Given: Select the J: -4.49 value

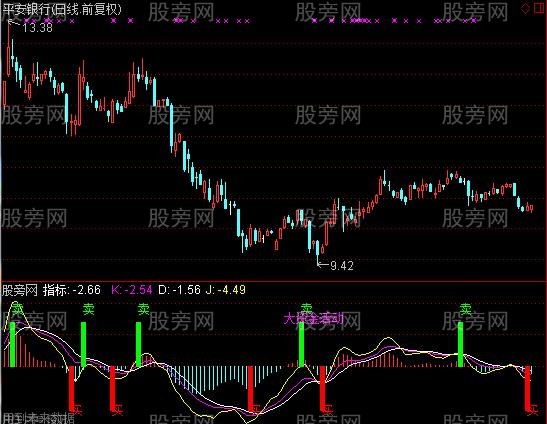Looking at the screenshot, I should [x=226, y=290].
